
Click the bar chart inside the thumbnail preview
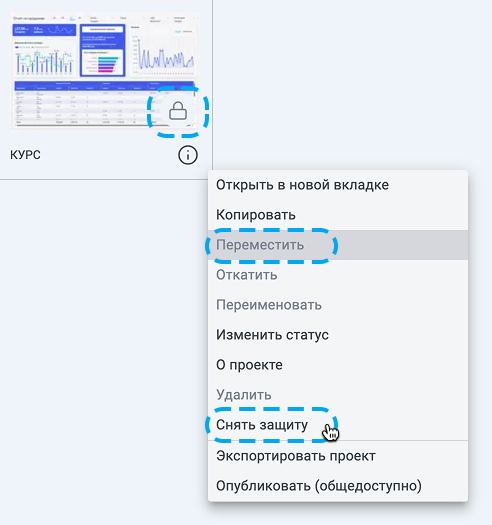click(x=44, y=58)
